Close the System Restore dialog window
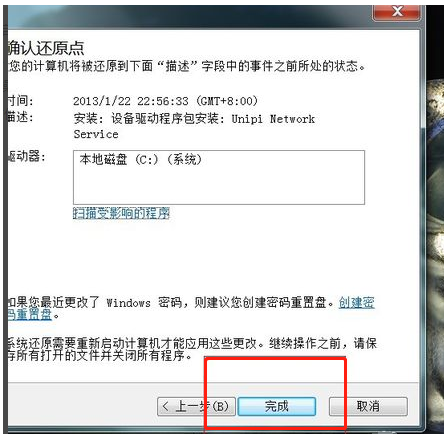This screenshot has width=444, height=434. (x=397, y=12)
